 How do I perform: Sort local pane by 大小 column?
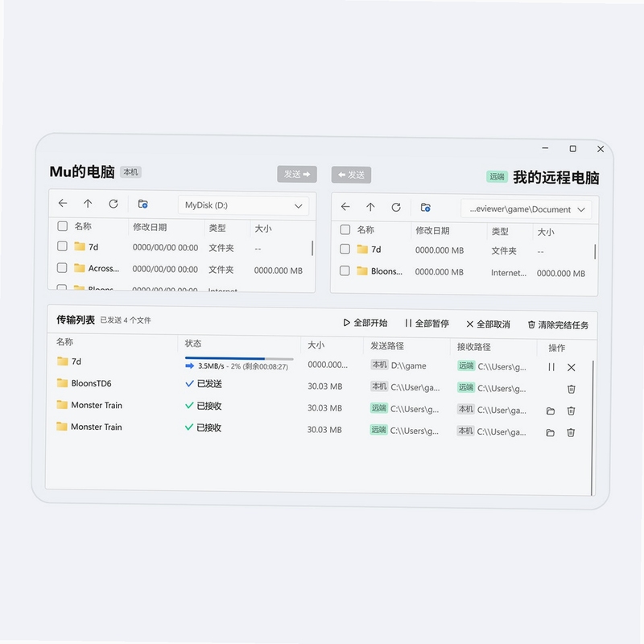click(263, 229)
